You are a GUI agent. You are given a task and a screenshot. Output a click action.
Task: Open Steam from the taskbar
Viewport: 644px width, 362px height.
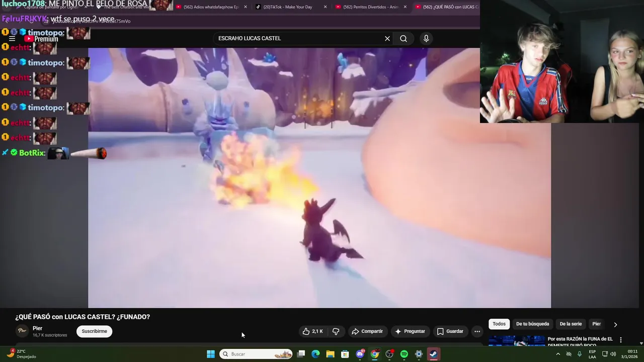(433, 354)
